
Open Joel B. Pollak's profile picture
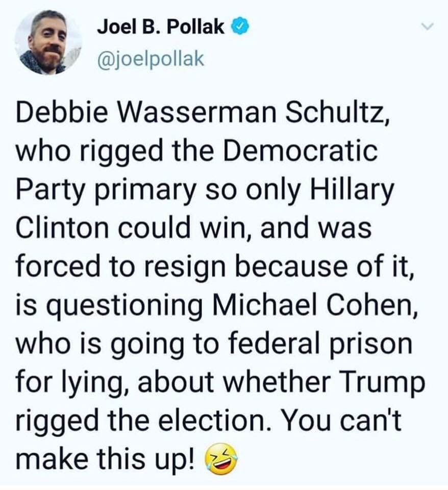point(48,42)
